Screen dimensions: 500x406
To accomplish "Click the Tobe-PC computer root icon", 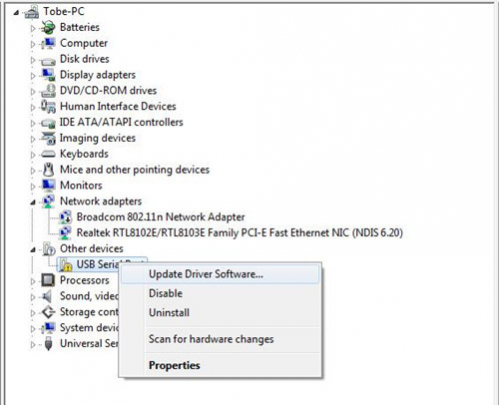I will click(x=32, y=12).
